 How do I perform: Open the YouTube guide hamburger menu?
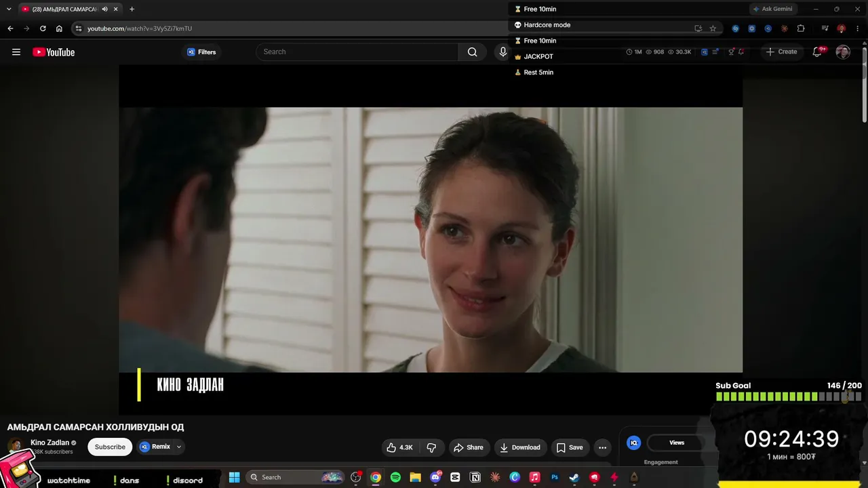(16, 52)
